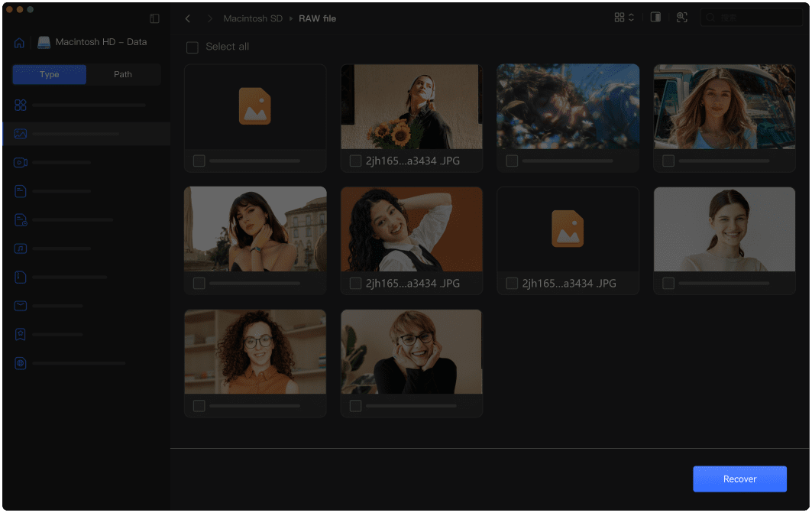Open the all file types grid icon

(21, 105)
